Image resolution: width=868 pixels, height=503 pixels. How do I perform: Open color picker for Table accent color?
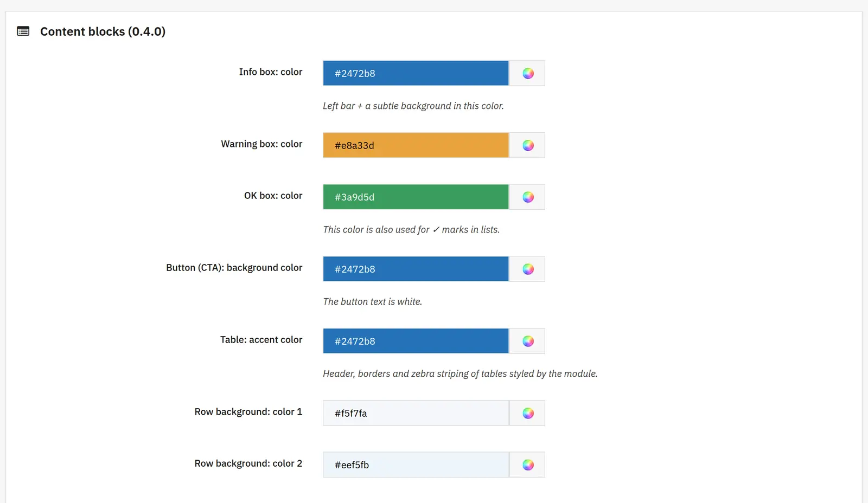527,341
